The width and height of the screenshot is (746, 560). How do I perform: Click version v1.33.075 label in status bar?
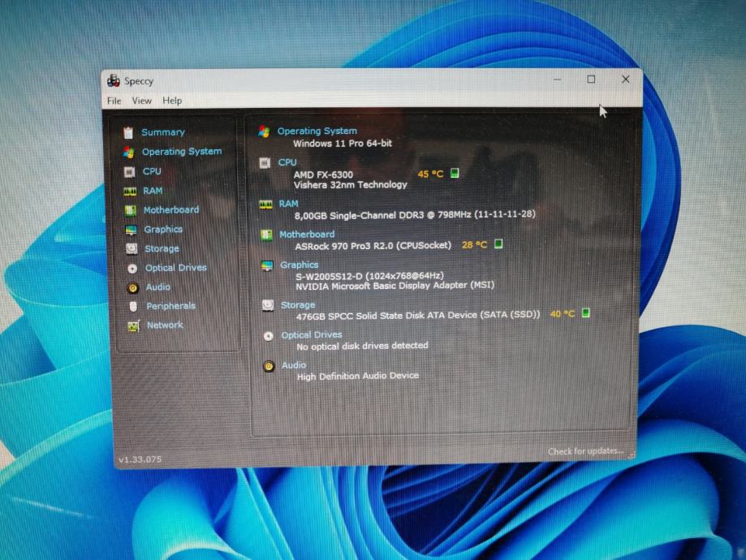140,459
